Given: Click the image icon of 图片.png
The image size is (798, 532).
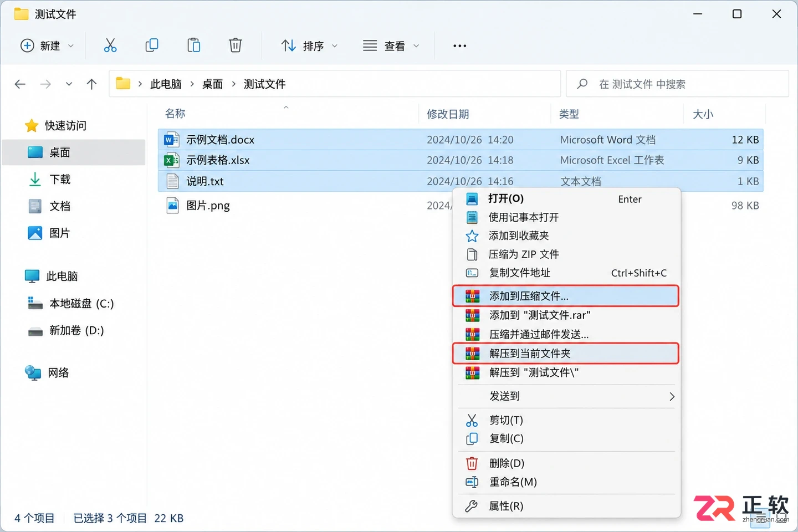Looking at the screenshot, I should pyautogui.click(x=172, y=206).
